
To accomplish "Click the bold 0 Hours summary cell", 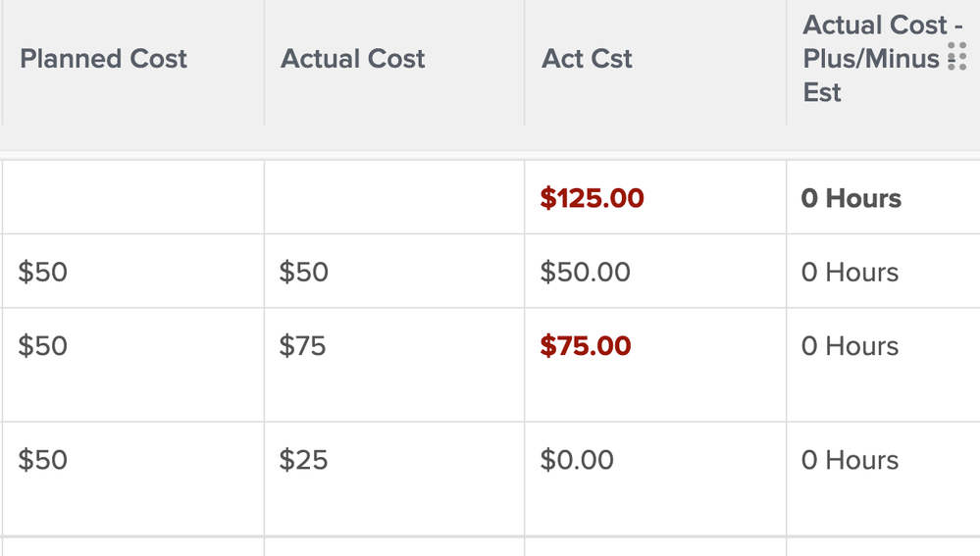I will [851, 198].
